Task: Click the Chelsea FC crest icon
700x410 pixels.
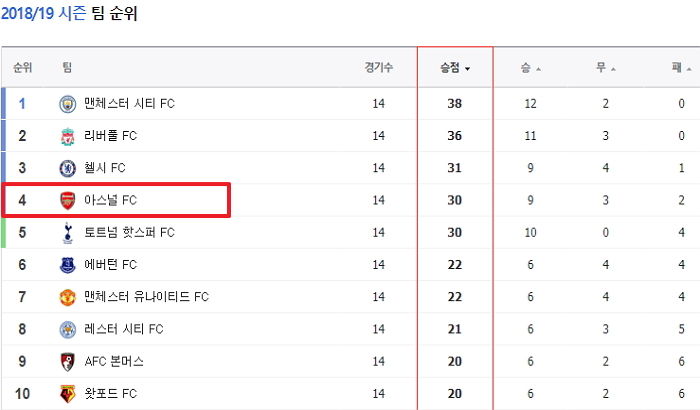Action: pos(67,168)
